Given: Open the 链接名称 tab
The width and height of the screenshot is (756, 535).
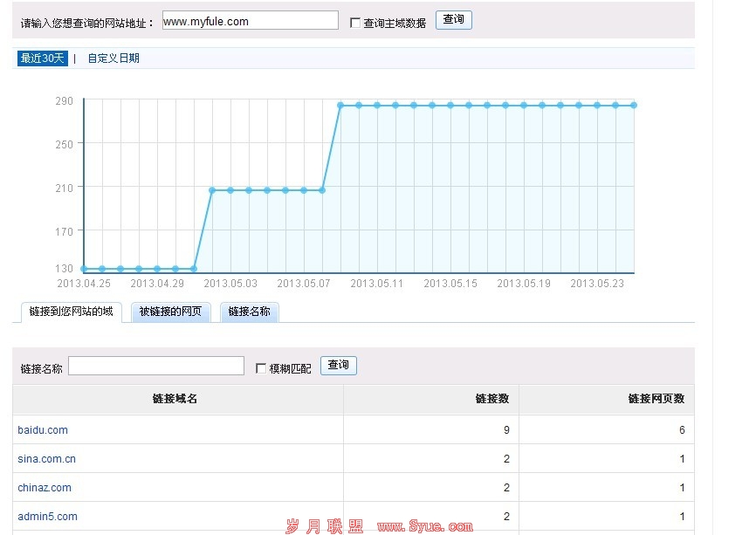Looking at the screenshot, I should [250, 312].
